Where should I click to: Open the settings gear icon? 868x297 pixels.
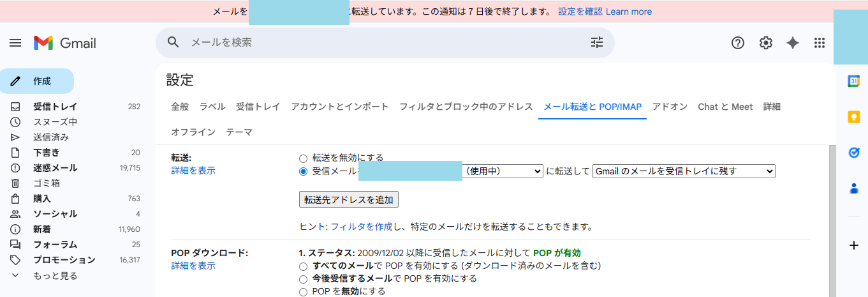click(766, 43)
